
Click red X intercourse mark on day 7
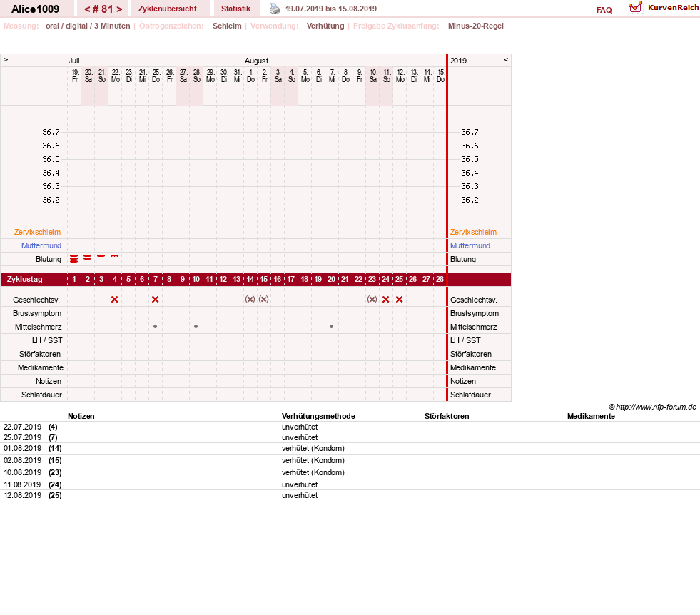156,300
